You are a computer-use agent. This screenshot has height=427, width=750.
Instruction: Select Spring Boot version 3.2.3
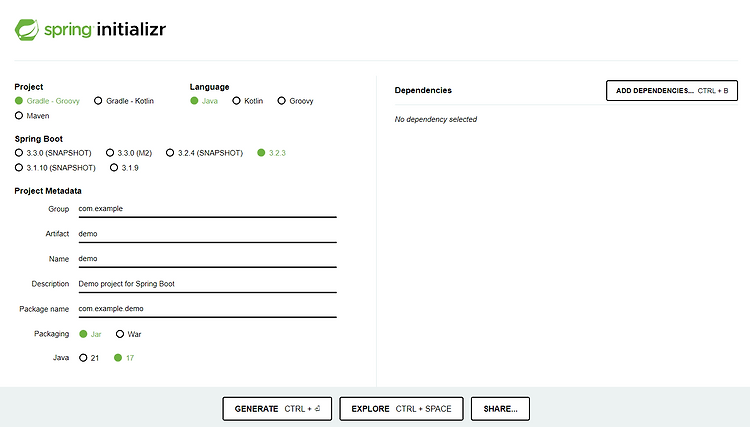(271, 153)
